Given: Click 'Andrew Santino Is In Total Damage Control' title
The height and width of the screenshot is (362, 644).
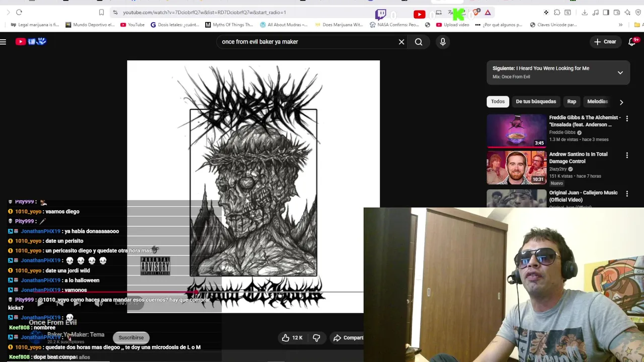Looking at the screenshot, I should (579, 158).
